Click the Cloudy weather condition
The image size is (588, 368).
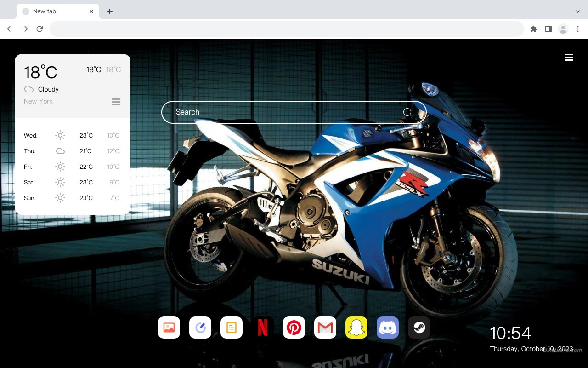click(48, 89)
